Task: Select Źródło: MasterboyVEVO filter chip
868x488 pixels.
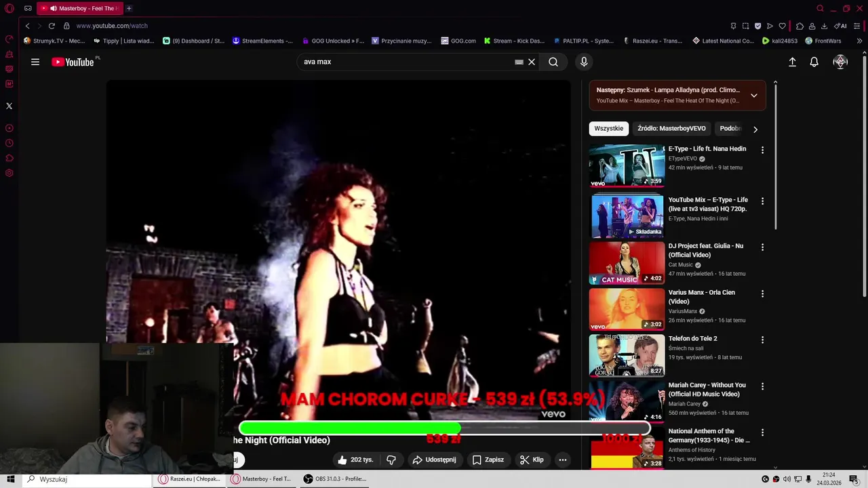Action: [x=671, y=128]
